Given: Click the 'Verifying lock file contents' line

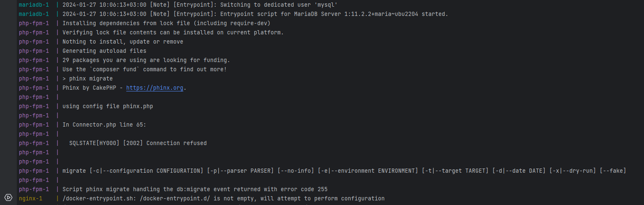Looking at the screenshot, I should click(x=173, y=33).
